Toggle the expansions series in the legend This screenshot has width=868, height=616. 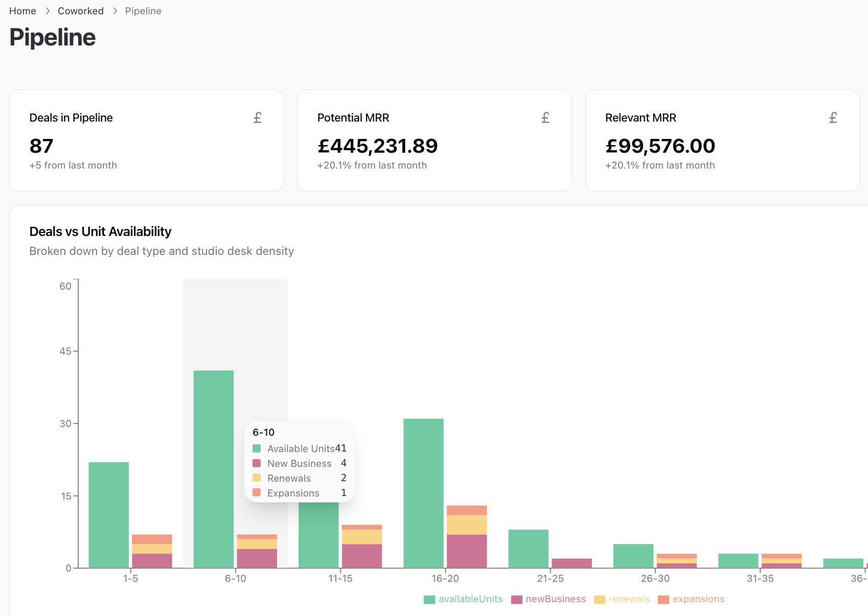coord(698,599)
